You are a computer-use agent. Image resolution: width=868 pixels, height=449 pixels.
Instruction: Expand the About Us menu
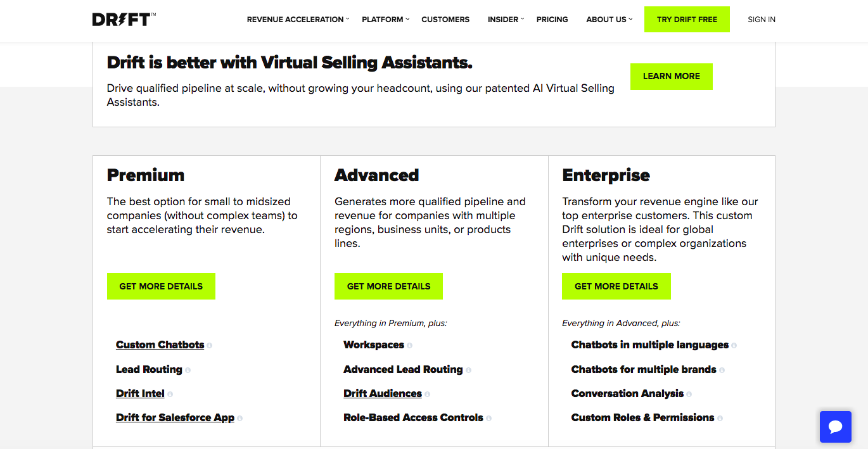(x=609, y=20)
